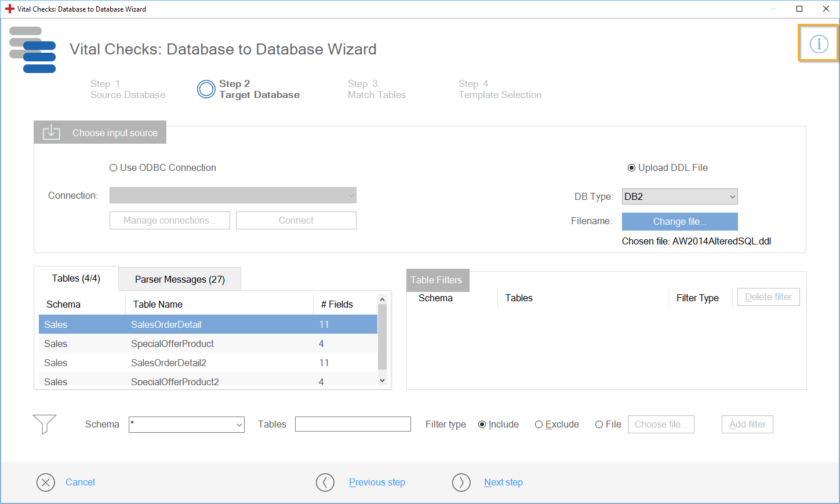Image resolution: width=840 pixels, height=504 pixels.
Task: Click the info icon in top-right corner
Action: 819,43
